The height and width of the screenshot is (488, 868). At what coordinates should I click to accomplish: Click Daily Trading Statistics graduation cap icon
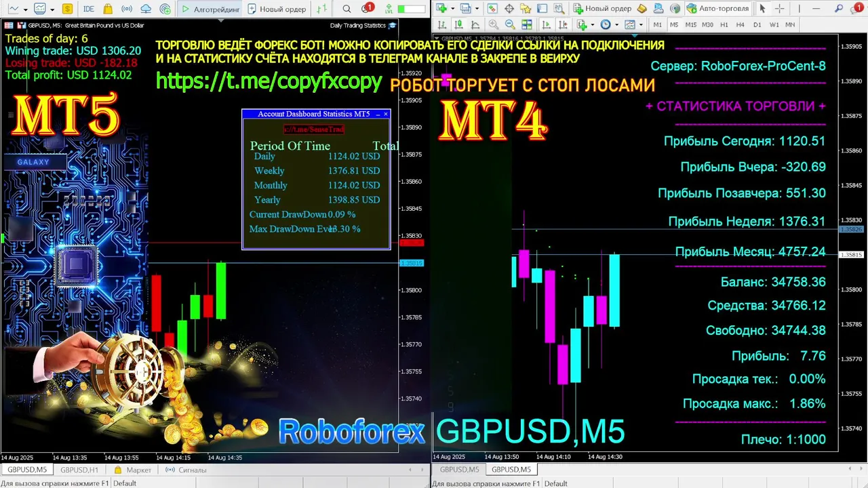392,25
